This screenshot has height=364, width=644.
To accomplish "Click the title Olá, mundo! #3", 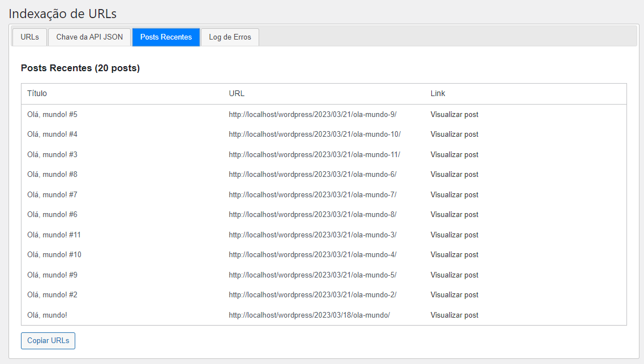I will pos(52,155).
